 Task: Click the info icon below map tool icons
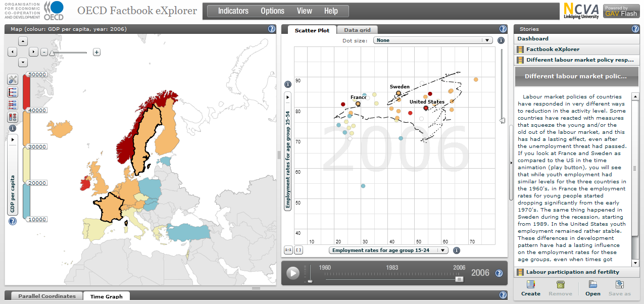point(13,128)
